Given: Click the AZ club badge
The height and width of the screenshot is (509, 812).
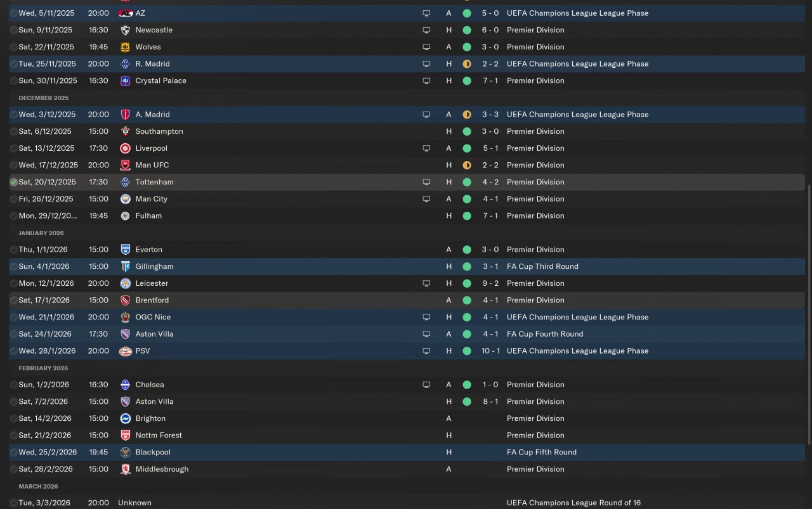Looking at the screenshot, I should [125, 13].
